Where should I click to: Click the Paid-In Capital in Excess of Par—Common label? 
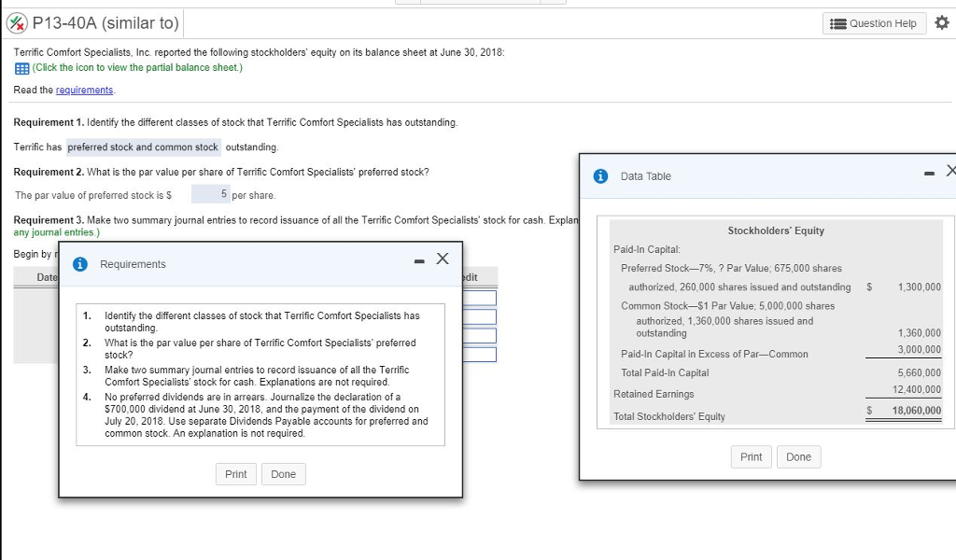714,354
